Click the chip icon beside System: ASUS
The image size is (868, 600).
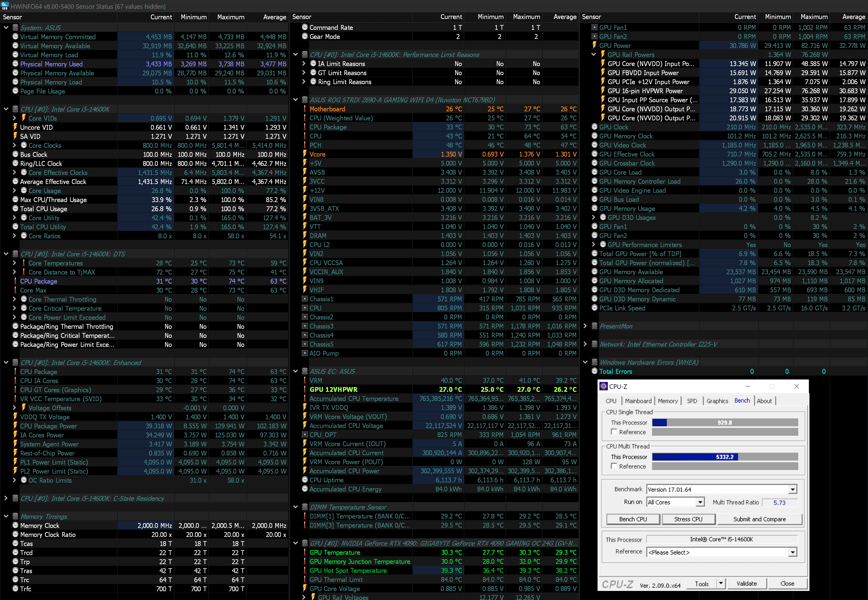pos(15,27)
